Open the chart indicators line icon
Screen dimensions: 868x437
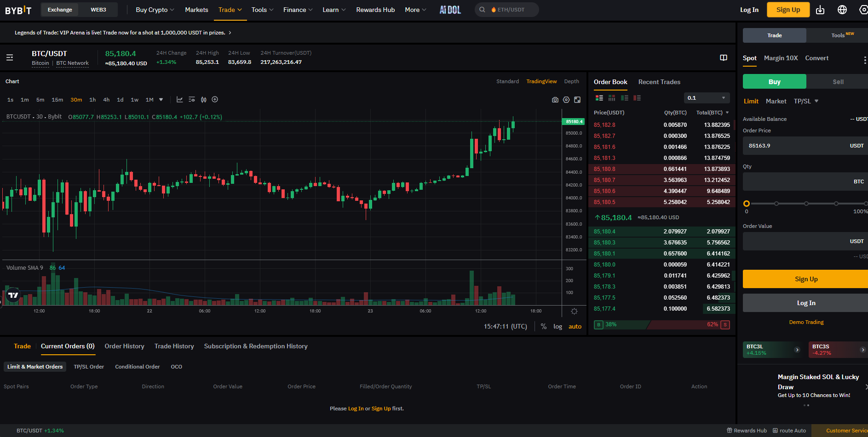click(x=180, y=100)
